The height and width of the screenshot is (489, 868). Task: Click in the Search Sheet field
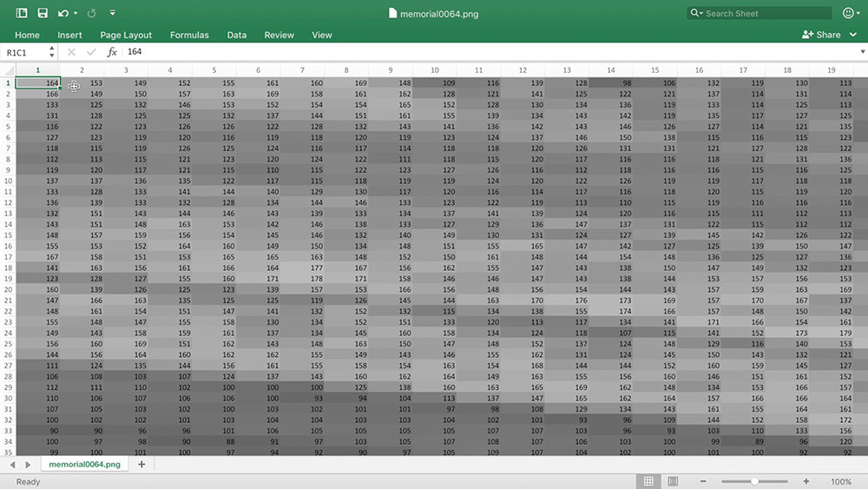(760, 13)
